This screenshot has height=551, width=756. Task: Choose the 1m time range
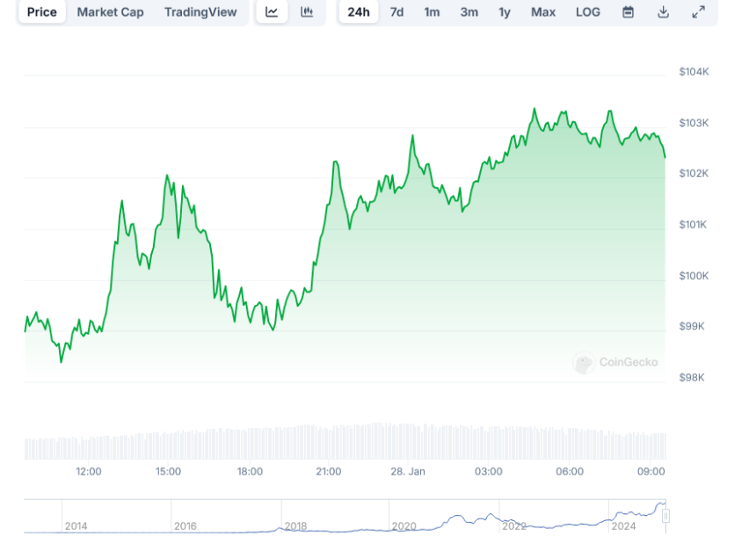click(432, 12)
